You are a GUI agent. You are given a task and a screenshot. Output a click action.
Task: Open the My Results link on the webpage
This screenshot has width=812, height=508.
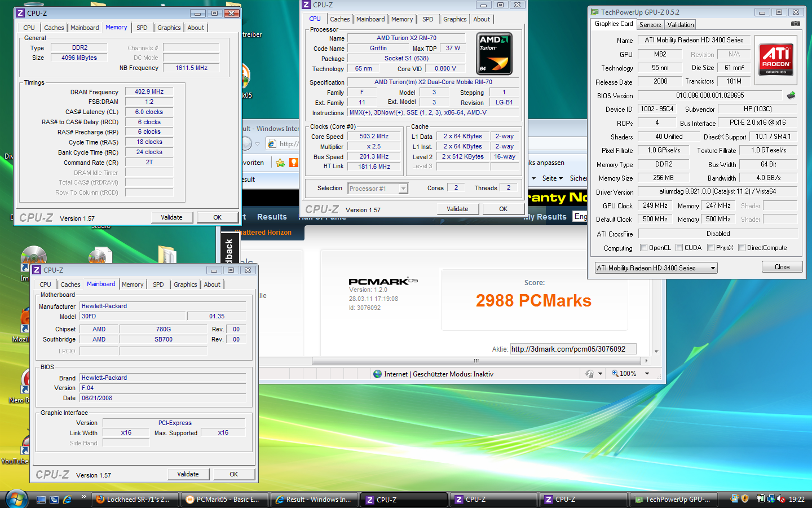(x=544, y=217)
